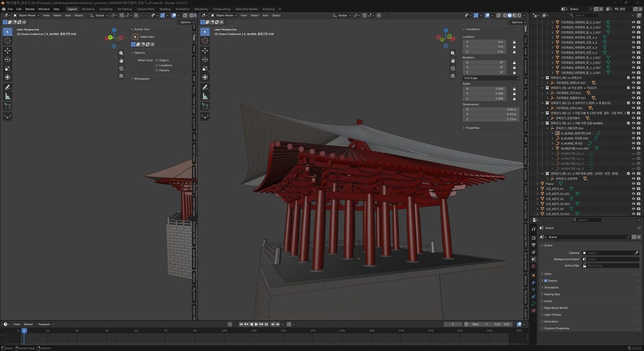Open the Render menu in the top bar

coord(30,9)
